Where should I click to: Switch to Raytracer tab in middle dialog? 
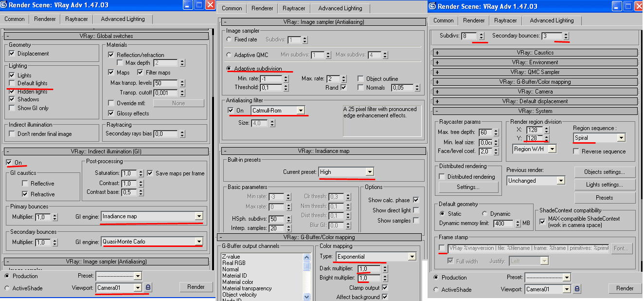point(293,8)
